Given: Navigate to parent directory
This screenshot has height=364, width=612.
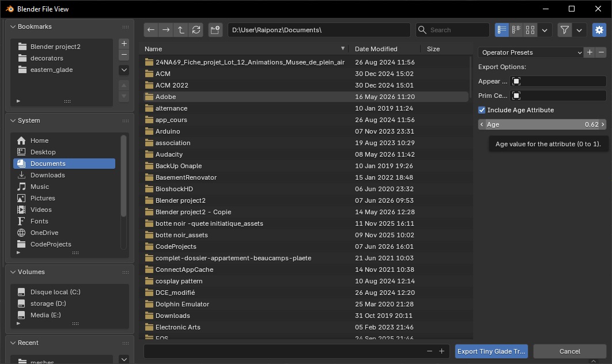Looking at the screenshot, I should tap(181, 30).
